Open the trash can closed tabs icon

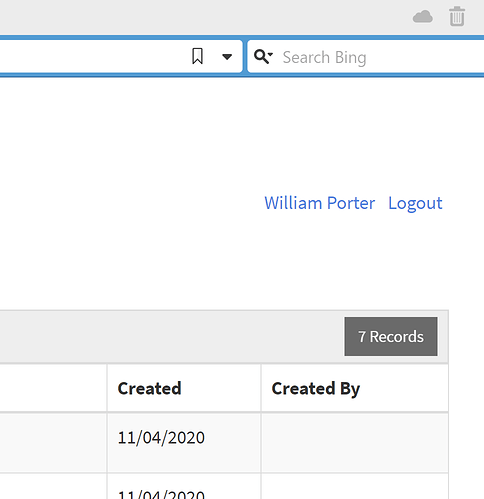pyautogui.click(x=457, y=16)
